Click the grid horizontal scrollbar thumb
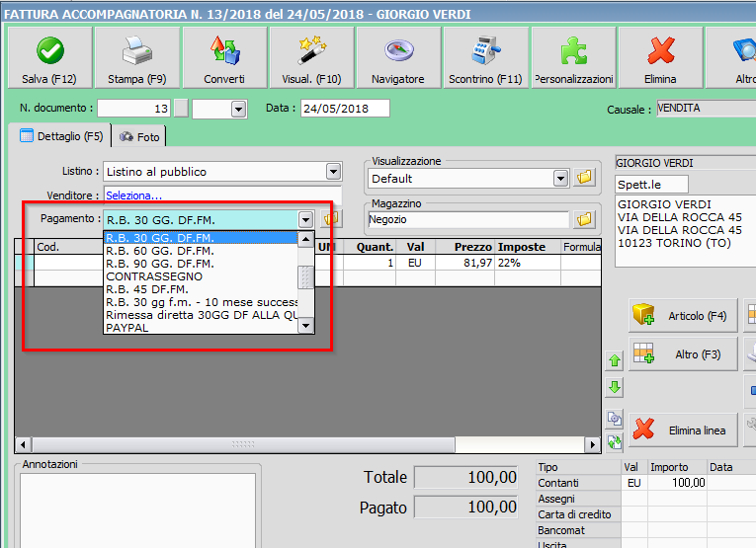756x548 pixels. (x=243, y=444)
